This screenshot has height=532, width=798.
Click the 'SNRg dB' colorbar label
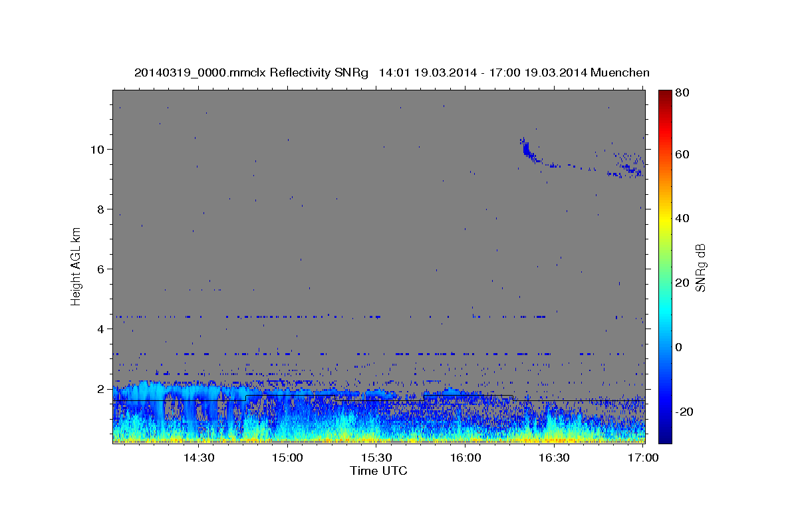point(700,268)
